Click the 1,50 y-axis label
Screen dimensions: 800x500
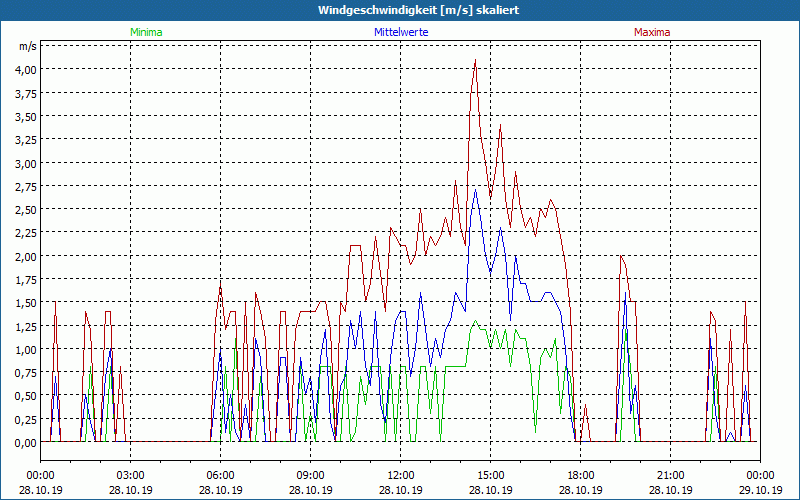25,303
